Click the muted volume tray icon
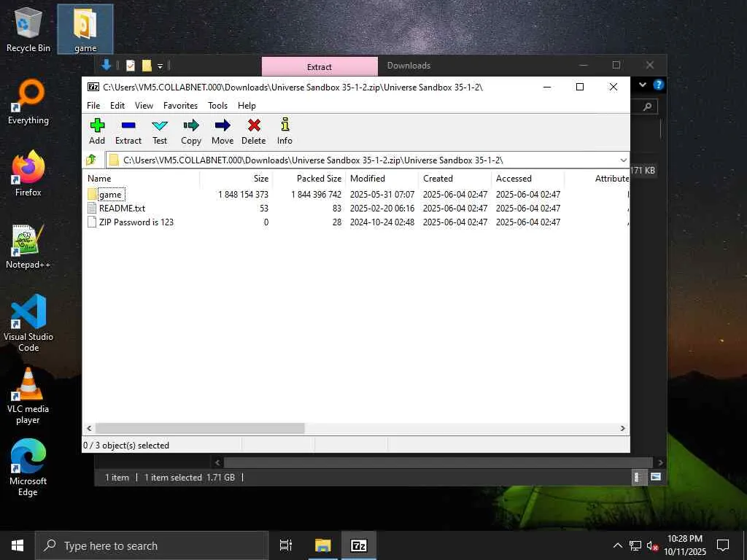 652,545
